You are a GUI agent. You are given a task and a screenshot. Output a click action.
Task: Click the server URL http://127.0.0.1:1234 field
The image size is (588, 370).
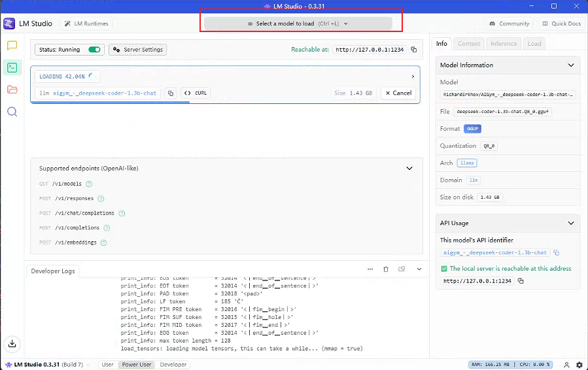tap(370, 50)
